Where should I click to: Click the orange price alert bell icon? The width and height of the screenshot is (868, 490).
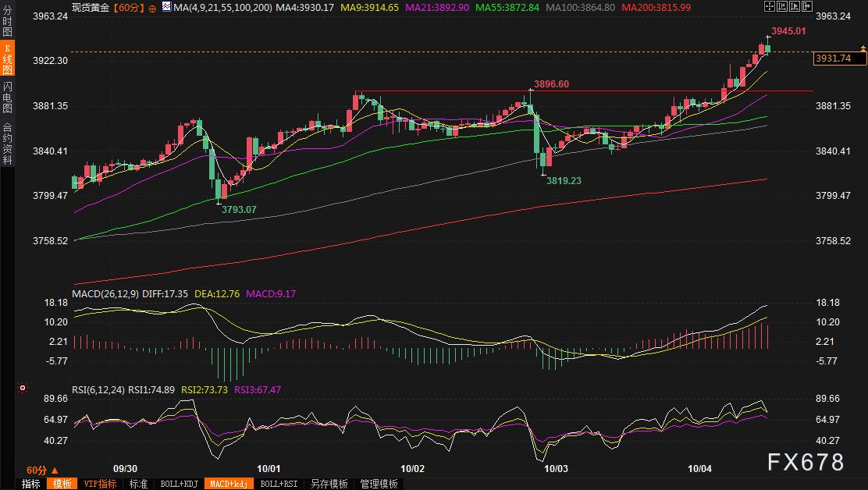863,48
